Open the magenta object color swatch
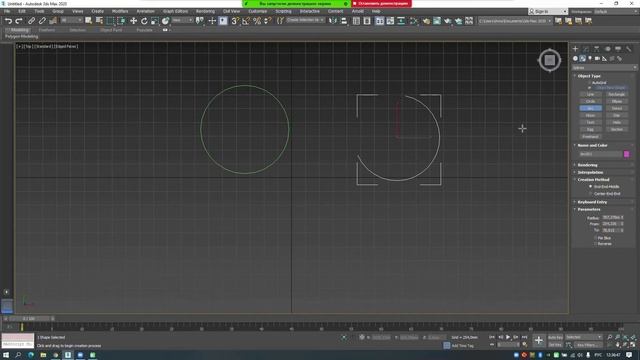Image resolution: width=640 pixels, height=360 pixels. [627, 154]
